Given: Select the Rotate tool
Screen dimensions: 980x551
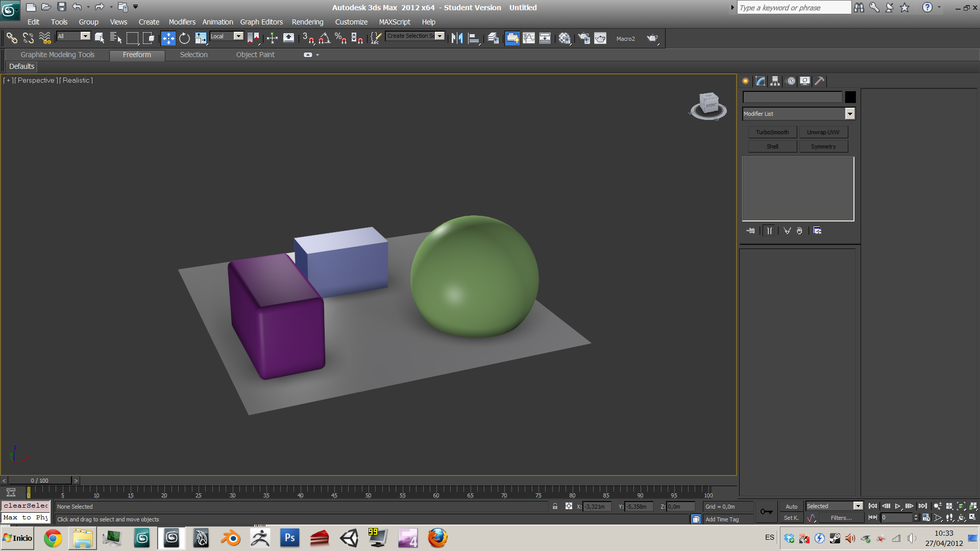Looking at the screenshot, I should [184, 38].
